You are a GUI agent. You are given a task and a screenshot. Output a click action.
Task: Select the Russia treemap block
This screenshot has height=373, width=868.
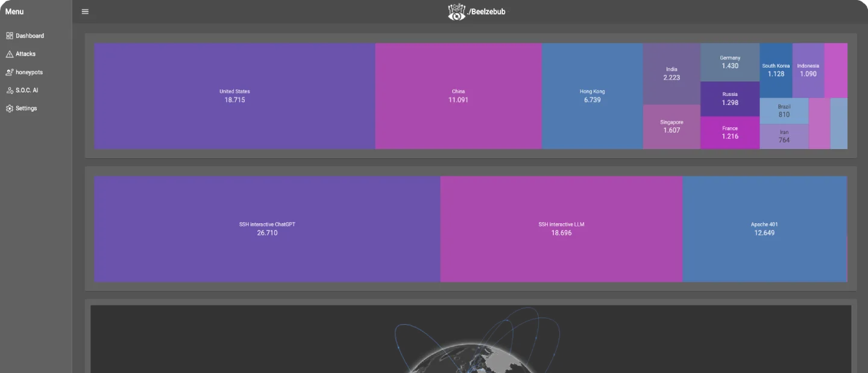pyautogui.click(x=730, y=99)
